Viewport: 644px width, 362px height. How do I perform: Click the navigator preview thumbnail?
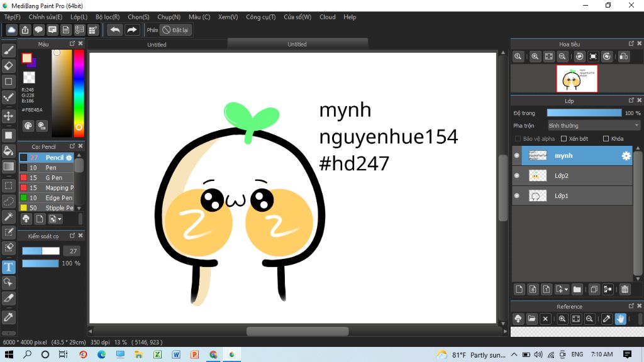(x=577, y=79)
